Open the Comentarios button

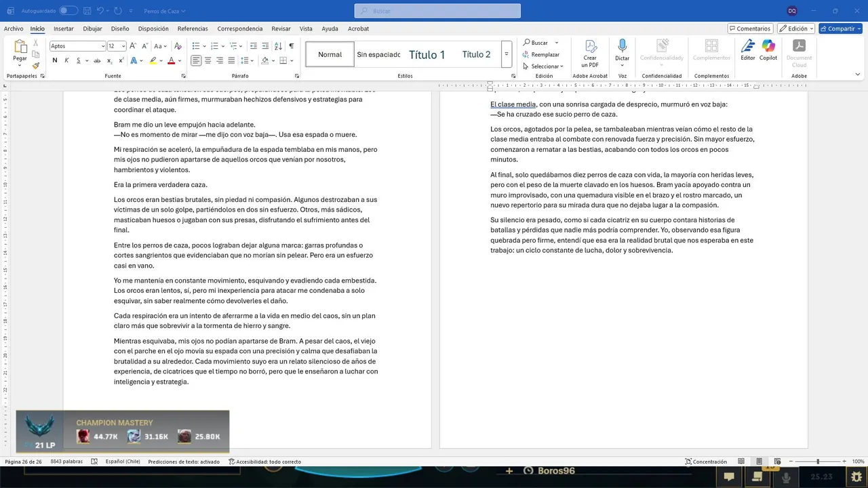point(750,28)
